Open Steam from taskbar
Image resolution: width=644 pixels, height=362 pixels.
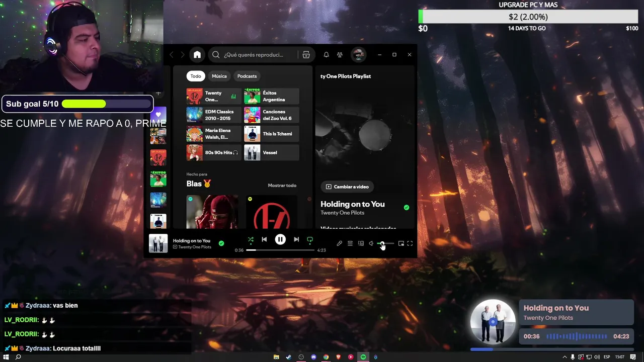(288, 357)
